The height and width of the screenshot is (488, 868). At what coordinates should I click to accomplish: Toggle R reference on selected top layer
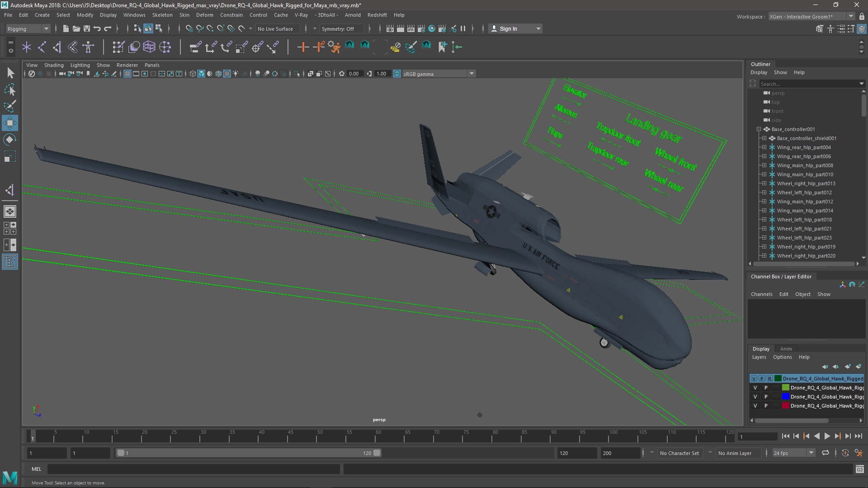(x=769, y=379)
